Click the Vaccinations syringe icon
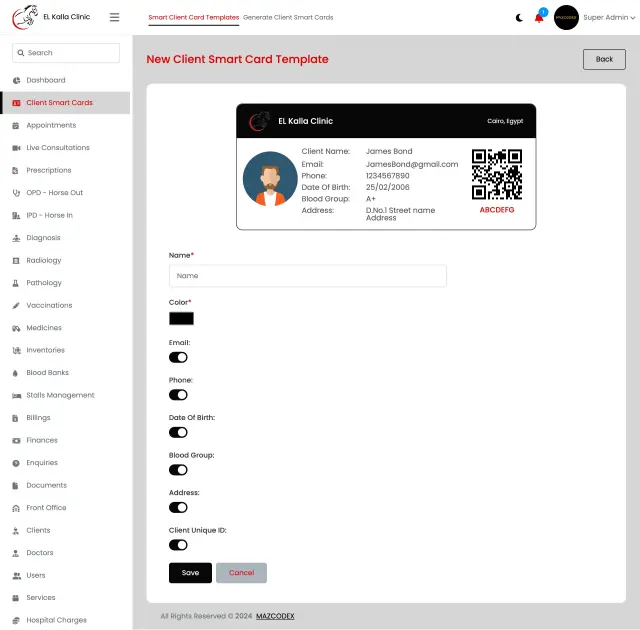The width and height of the screenshot is (640, 630). pyautogui.click(x=16, y=305)
